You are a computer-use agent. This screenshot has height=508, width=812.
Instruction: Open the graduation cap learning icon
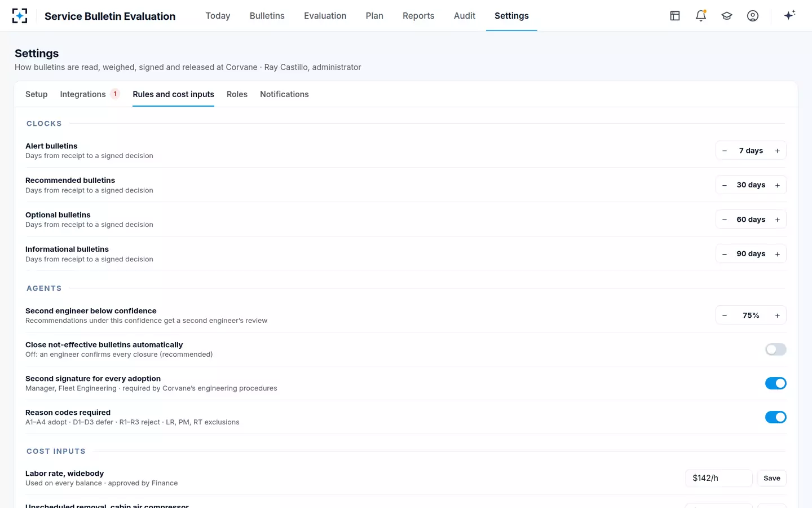[x=727, y=16]
